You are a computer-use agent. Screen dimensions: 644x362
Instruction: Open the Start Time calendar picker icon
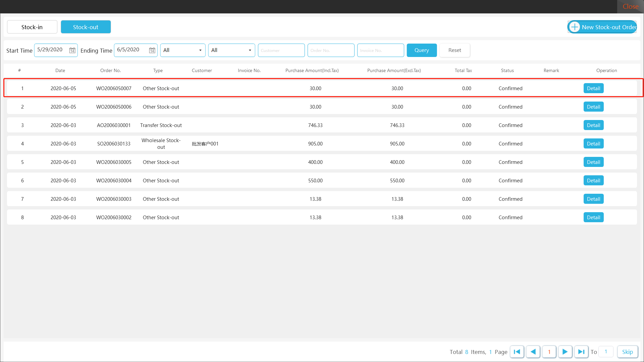72,50
